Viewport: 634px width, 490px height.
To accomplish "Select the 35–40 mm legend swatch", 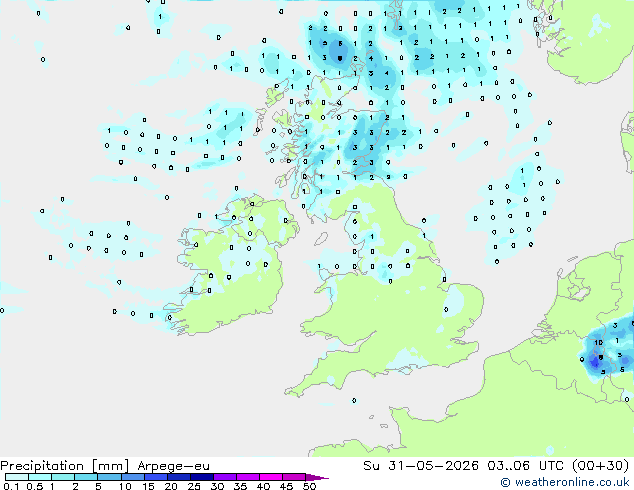I will click(247, 477).
